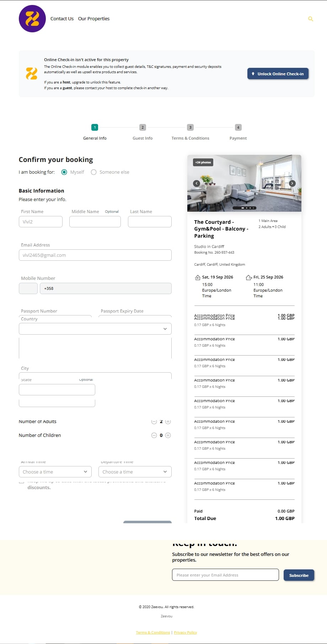Screen dimensions: 327x644
Task: Select the Someone else radio button
Action: (x=93, y=172)
